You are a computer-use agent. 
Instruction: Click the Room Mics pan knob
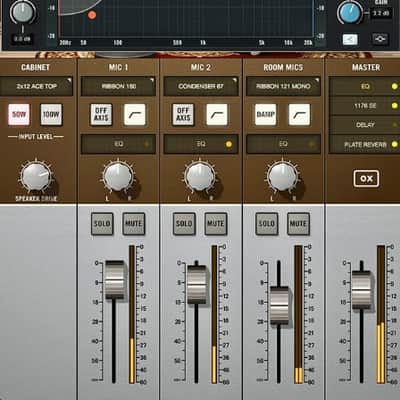pyautogui.click(x=283, y=176)
